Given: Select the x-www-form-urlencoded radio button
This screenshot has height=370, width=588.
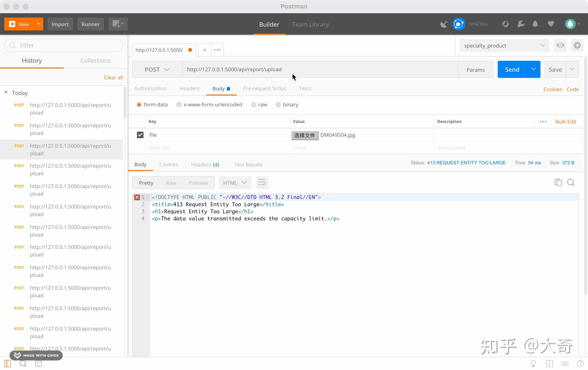Looking at the screenshot, I should (x=179, y=105).
